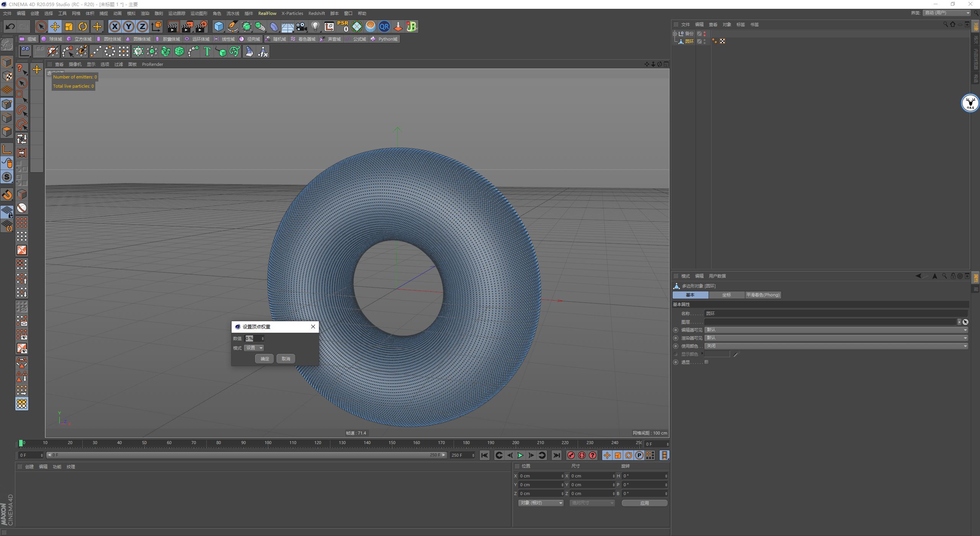Add a Cube primitive object
Image resolution: width=980 pixels, height=536 pixels.
219,26
